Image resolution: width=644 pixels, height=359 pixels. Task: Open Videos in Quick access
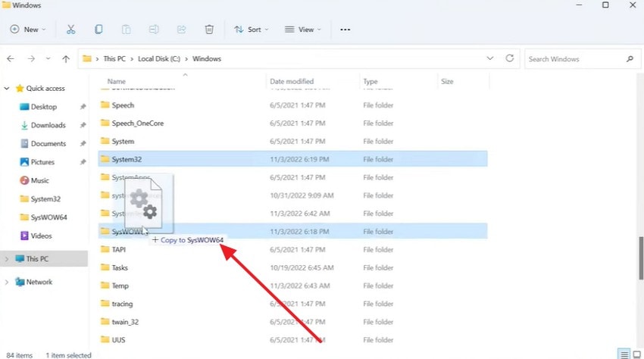pyautogui.click(x=41, y=236)
